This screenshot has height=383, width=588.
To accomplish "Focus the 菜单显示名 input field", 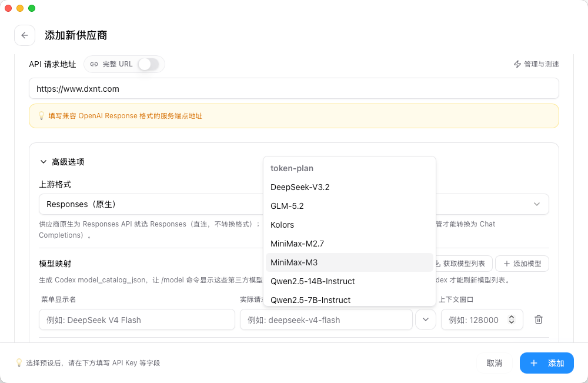I will [137, 319].
